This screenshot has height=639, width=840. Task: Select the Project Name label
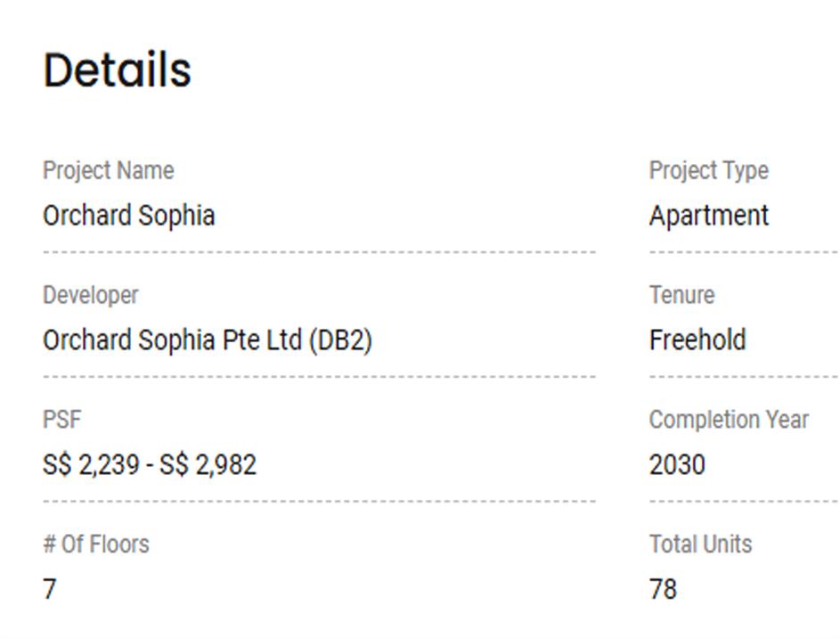click(x=108, y=170)
